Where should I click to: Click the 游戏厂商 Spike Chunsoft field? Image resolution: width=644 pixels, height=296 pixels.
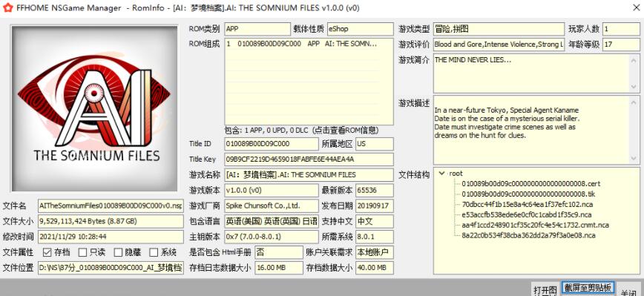[272, 205]
